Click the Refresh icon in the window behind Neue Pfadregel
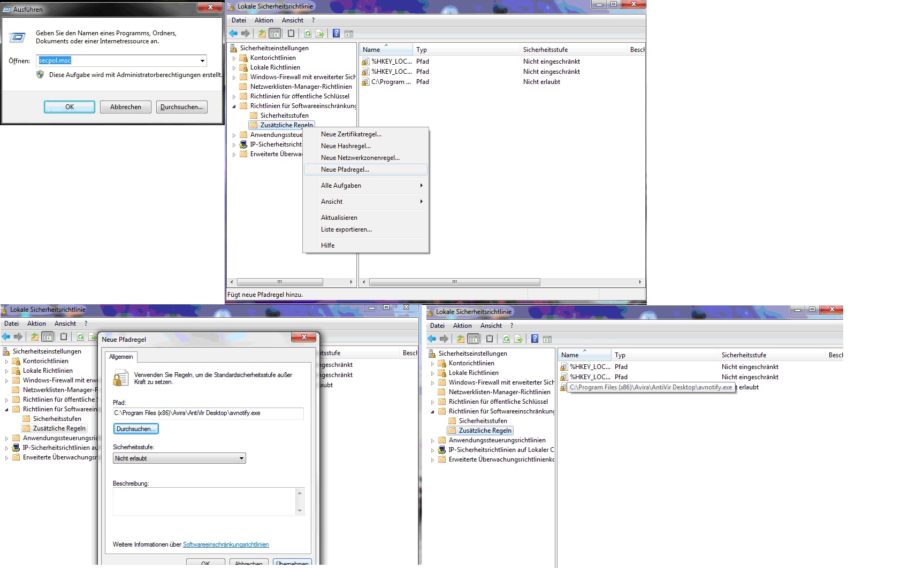 [x=80, y=337]
